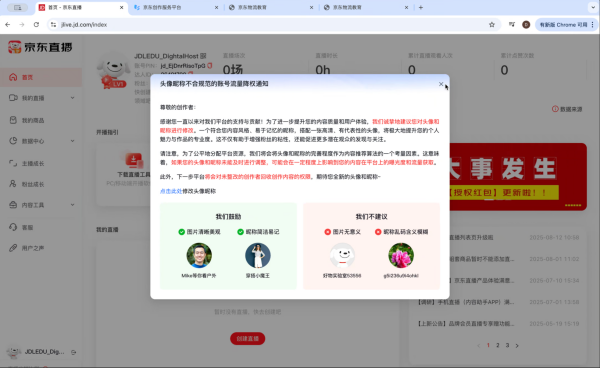The image size is (600, 368).
Task: Open the announcement dated 2025-08-12 10:58
Action: [515, 238]
